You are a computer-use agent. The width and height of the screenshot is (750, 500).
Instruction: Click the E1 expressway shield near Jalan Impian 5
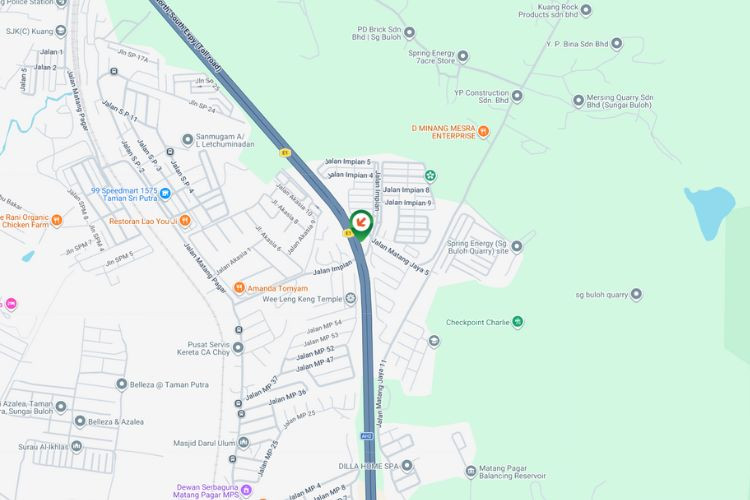[285, 153]
